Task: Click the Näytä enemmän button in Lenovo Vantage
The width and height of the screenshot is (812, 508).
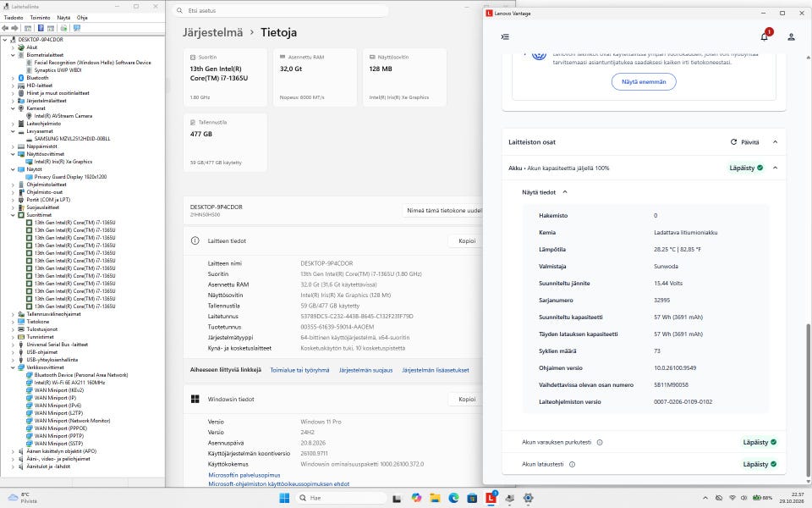Action: click(x=644, y=82)
